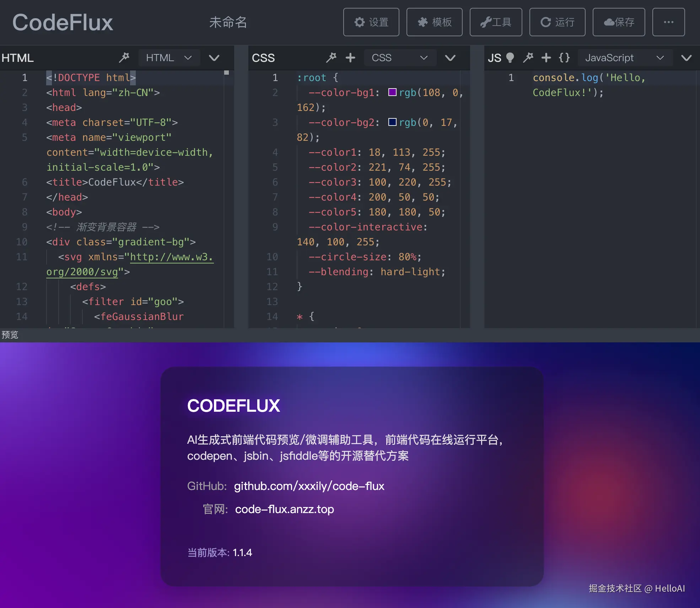
Task: Click the dark blue swatch for color-bg2
Action: click(x=392, y=122)
